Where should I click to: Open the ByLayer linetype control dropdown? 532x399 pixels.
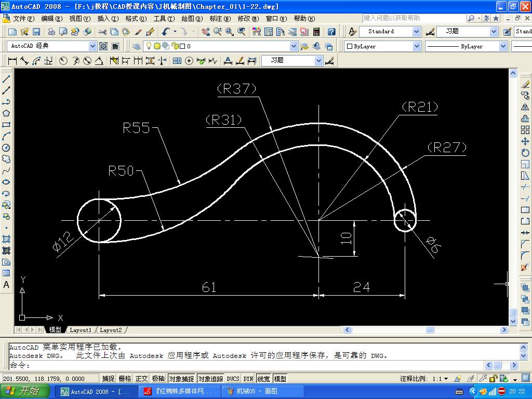503,46
